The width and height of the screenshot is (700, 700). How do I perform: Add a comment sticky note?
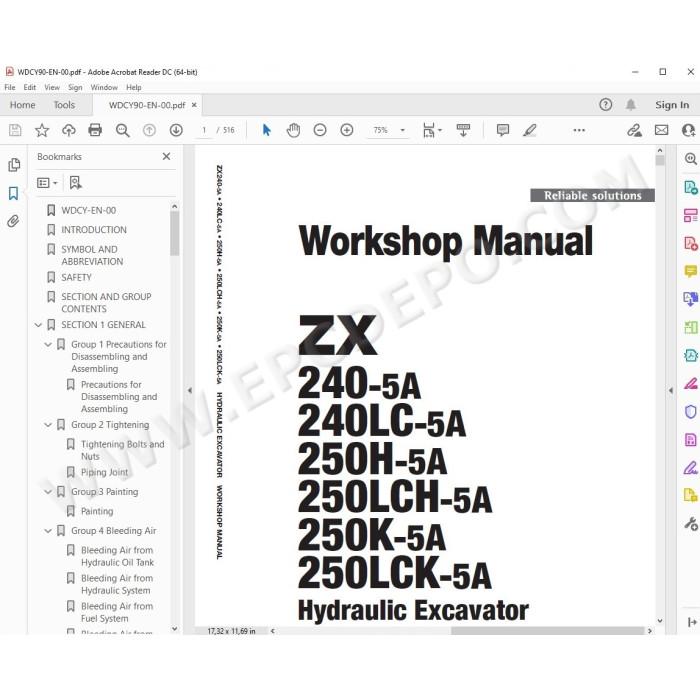click(x=503, y=130)
